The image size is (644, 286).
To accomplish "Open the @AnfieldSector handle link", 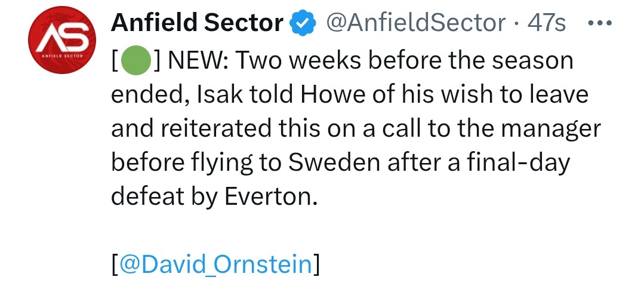I will (x=417, y=23).
